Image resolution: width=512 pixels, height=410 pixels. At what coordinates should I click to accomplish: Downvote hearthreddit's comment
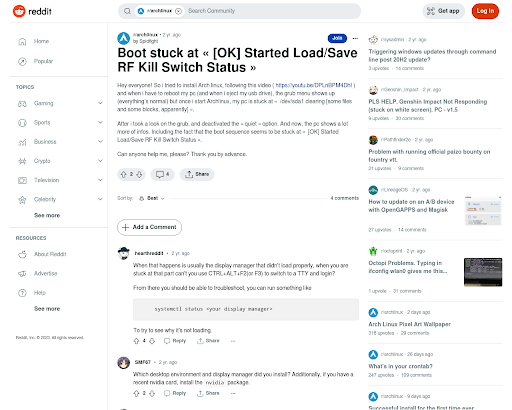[x=152, y=341]
